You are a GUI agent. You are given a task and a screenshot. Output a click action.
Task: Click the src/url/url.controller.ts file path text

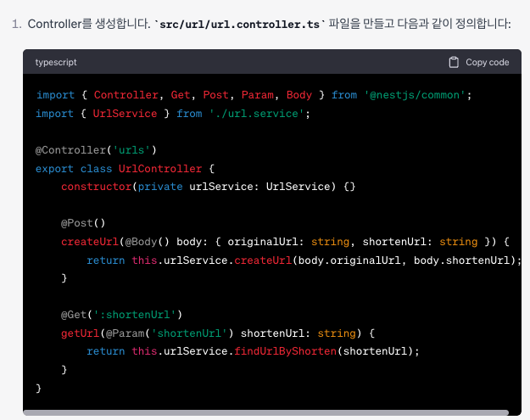click(x=239, y=25)
